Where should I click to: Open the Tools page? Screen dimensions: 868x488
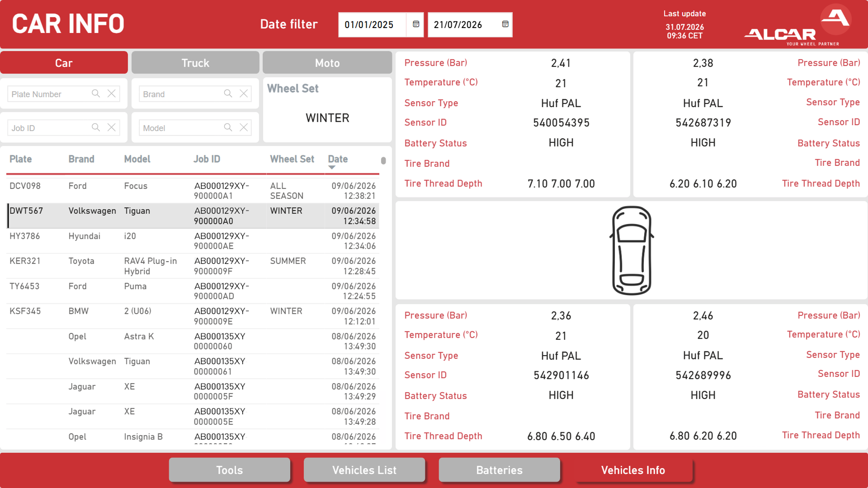[x=229, y=470]
